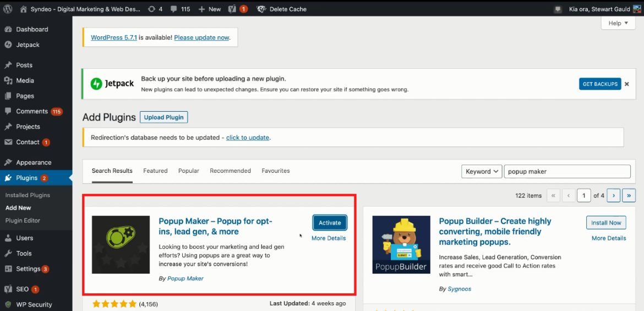Click the plus New icon in admin bar
Image resolution: width=644 pixels, height=311 pixels.
pyautogui.click(x=201, y=9)
